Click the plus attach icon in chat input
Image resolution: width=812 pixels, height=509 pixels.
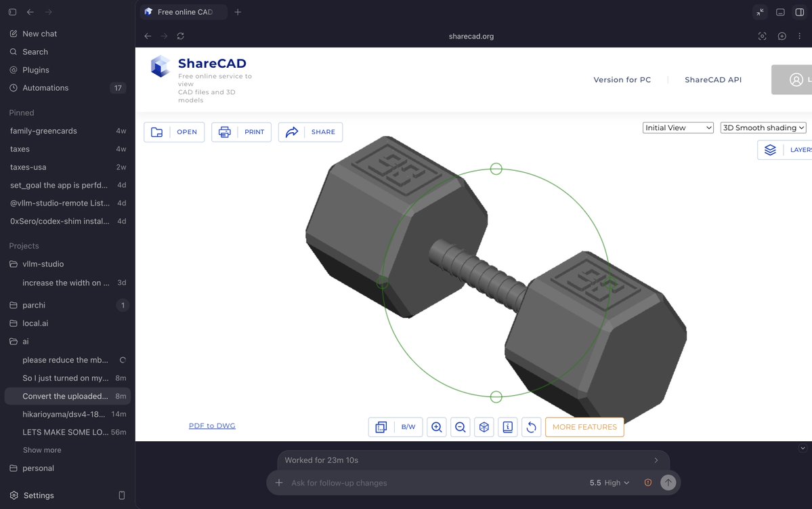click(x=278, y=483)
